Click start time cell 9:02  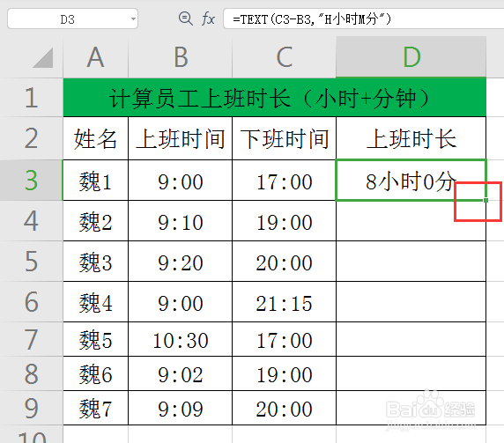pos(180,373)
